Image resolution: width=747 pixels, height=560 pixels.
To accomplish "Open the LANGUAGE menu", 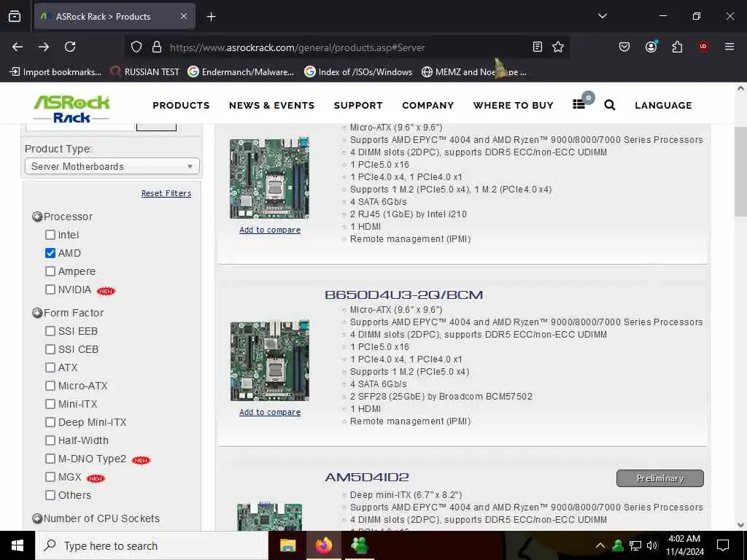I will coord(663,105).
